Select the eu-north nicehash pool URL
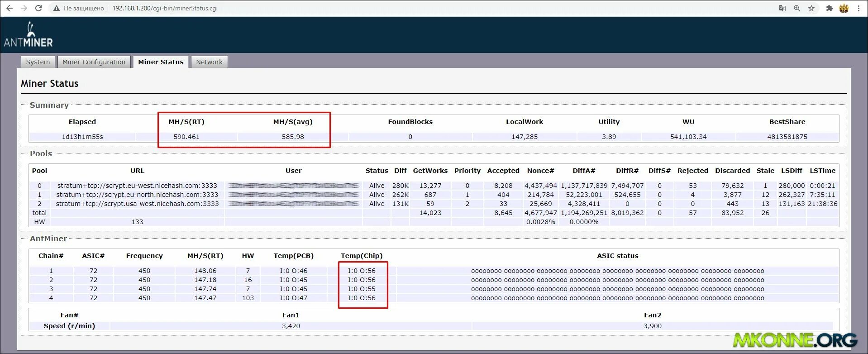Image resolution: width=868 pixels, height=354 pixels. coord(137,195)
